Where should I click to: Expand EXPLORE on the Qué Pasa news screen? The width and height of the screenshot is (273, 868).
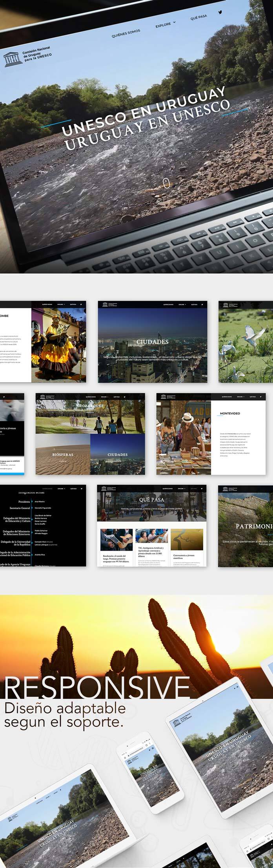182,489
